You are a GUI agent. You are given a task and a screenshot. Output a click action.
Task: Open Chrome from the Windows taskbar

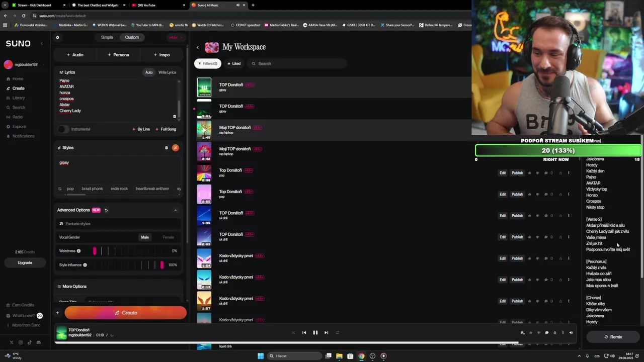click(x=361, y=356)
